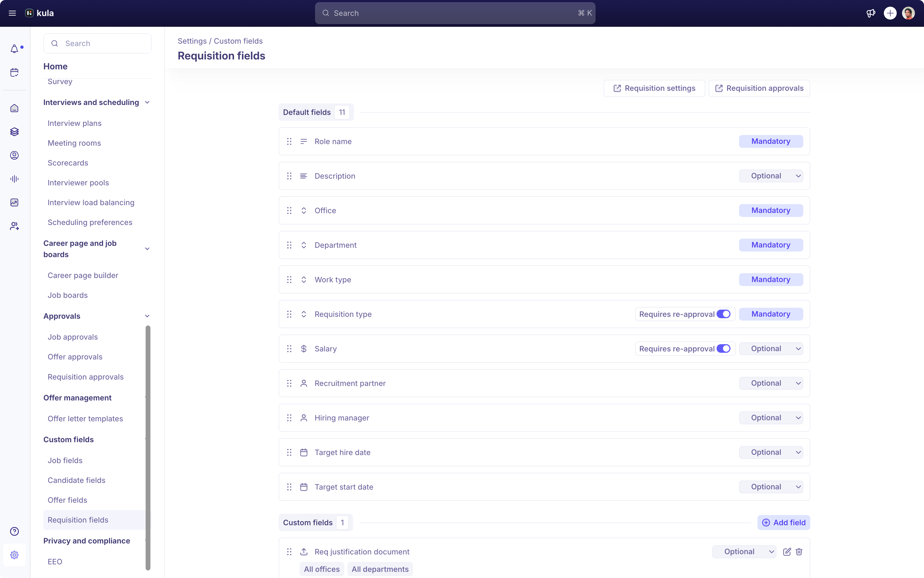This screenshot has height=578, width=924.
Task: Select Candidate fields in the sidebar menu
Action: 76,480
